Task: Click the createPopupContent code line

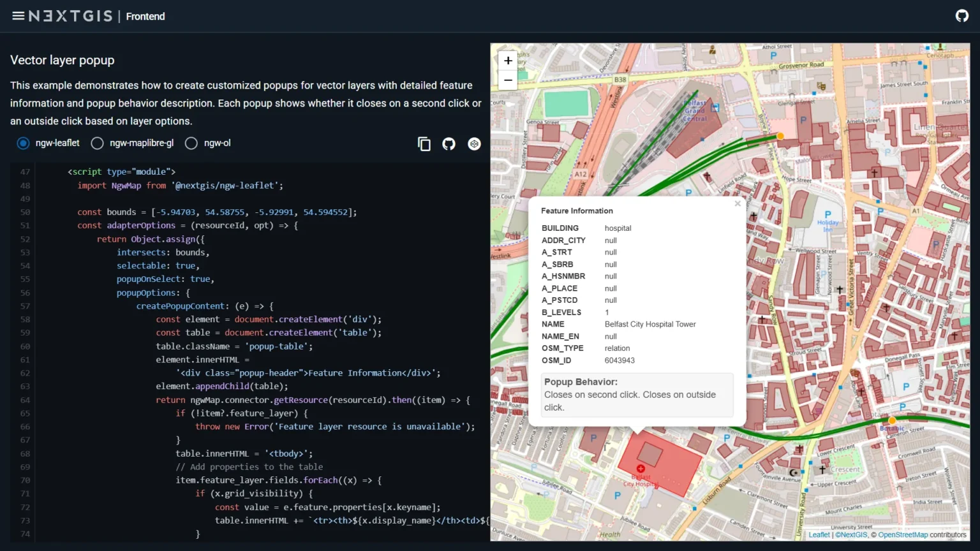Action: (205, 306)
